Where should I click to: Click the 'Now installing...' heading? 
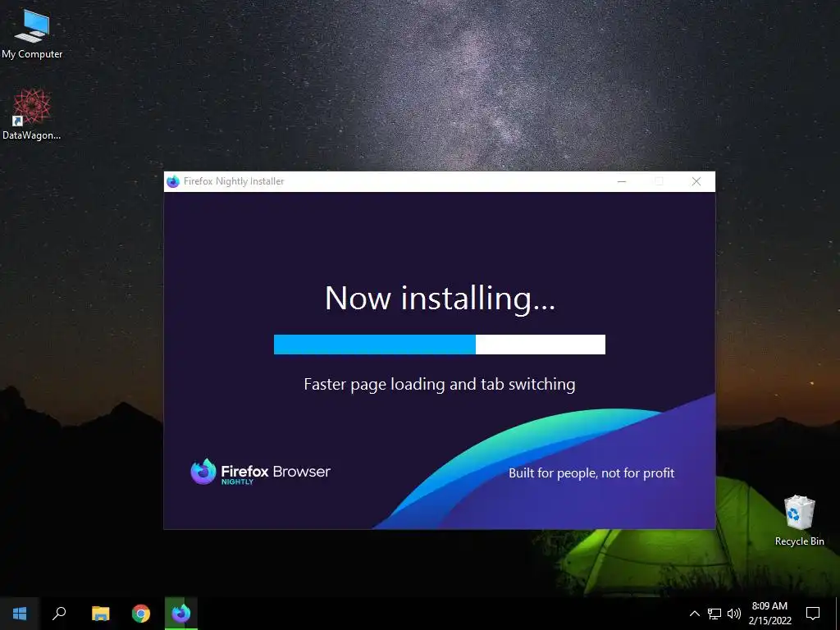pyautogui.click(x=440, y=298)
